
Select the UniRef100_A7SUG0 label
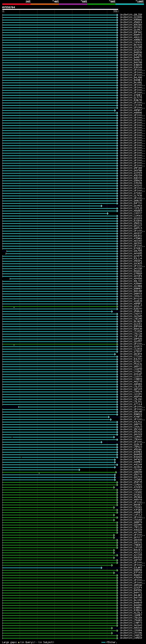[x=131, y=193]
